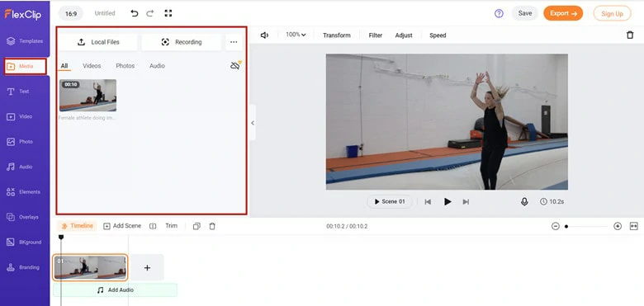This screenshot has height=306, width=644.
Task: Redo the last action
Action: coord(150,13)
